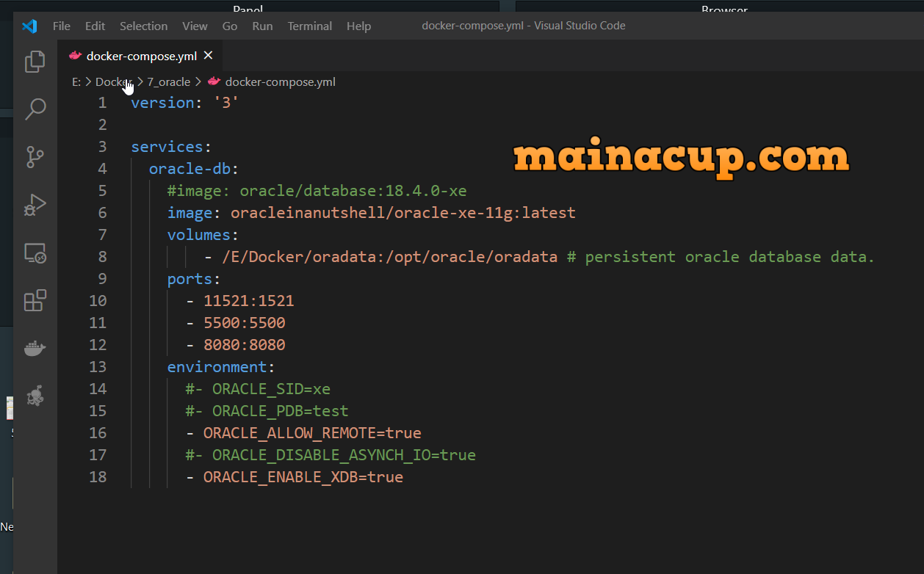Click the "/E/Docker/oradata:/opt/oracle/oradata" volume path
Viewport: 924px width, 574px height.
(x=389, y=257)
